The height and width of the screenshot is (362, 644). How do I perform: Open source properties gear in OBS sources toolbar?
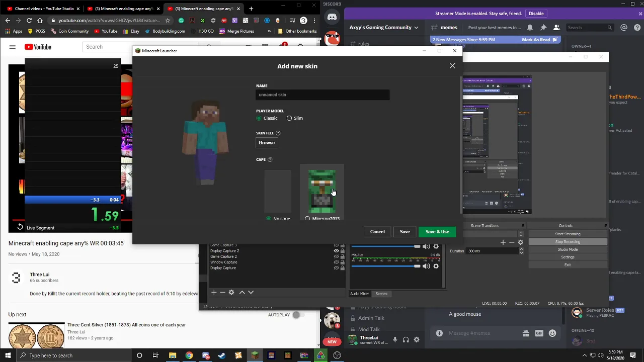(x=231, y=292)
